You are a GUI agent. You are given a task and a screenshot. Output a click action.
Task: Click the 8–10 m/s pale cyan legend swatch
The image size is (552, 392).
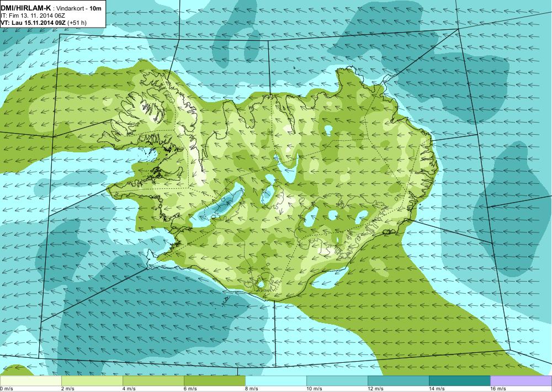click(275, 381)
